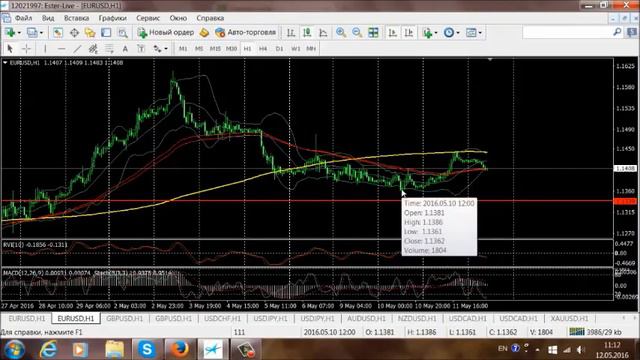640x360 pixels.
Task: Open the AUDUSD,H1 chart tab
Action: [x=366, y=318]
